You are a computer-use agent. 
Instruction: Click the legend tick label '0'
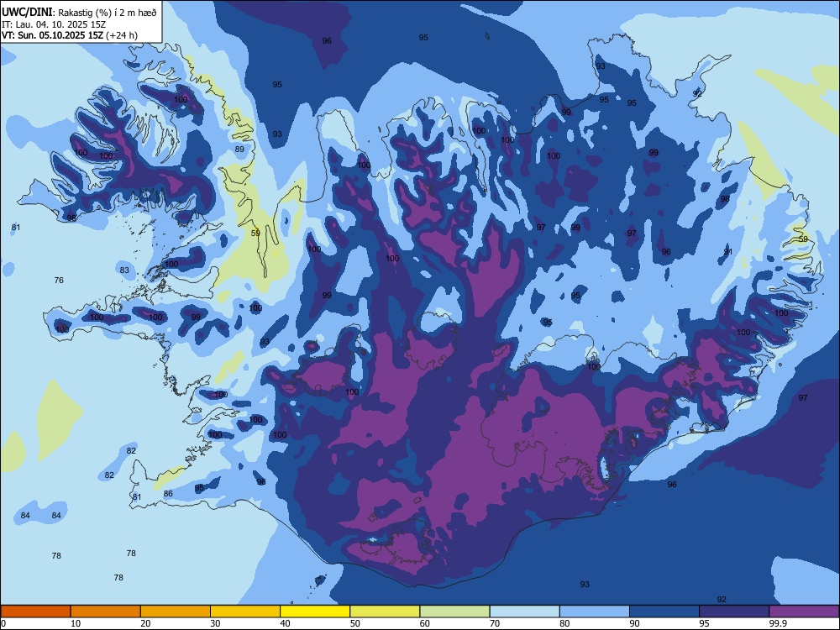pos(3,623)
